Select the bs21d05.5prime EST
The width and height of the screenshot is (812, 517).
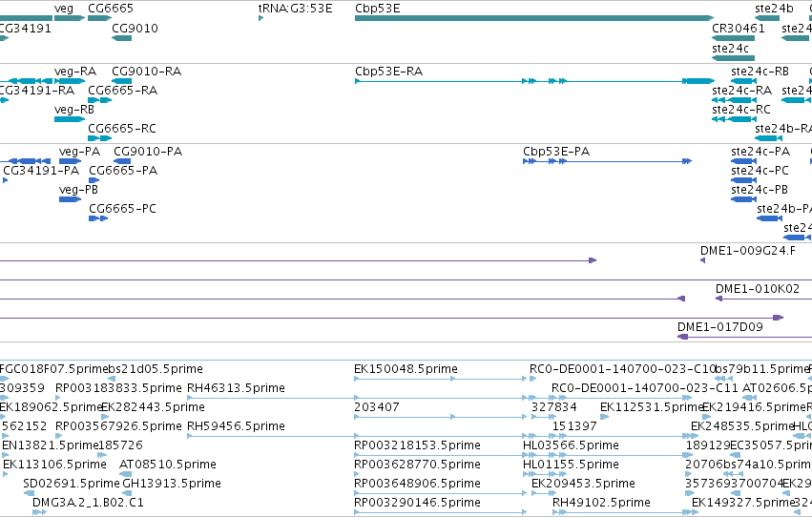pyautogui.click(x=112, y=379)
